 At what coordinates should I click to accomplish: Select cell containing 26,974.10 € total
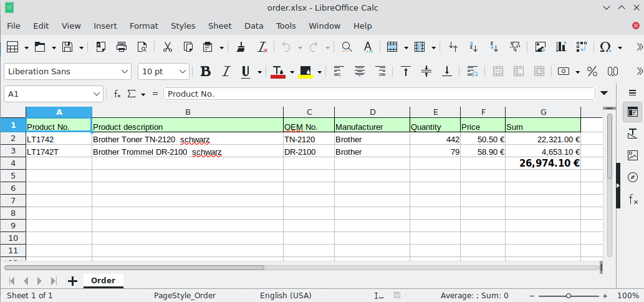click(543, 163)
